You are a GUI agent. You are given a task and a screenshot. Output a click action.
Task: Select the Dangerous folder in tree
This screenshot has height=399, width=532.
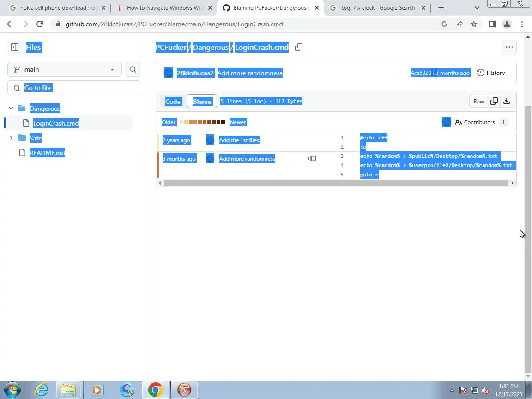click(x=45, y=109)
